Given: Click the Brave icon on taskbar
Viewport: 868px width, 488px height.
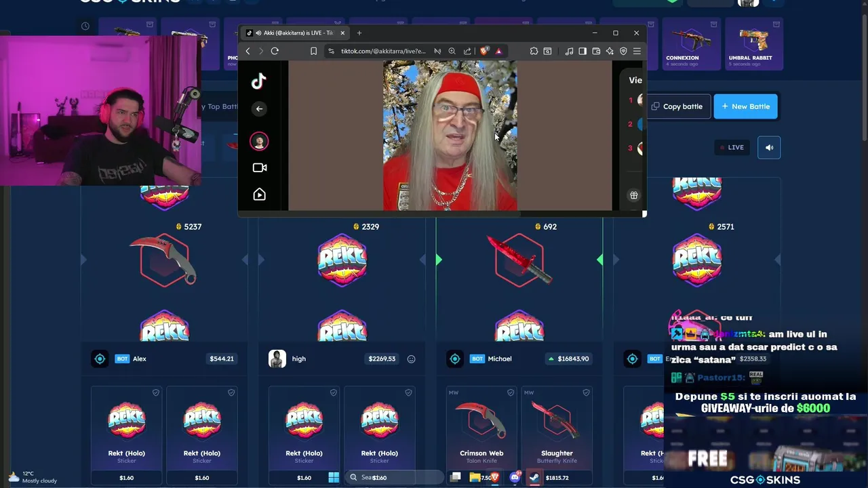Looking at the screenshot, I should 495,477.
